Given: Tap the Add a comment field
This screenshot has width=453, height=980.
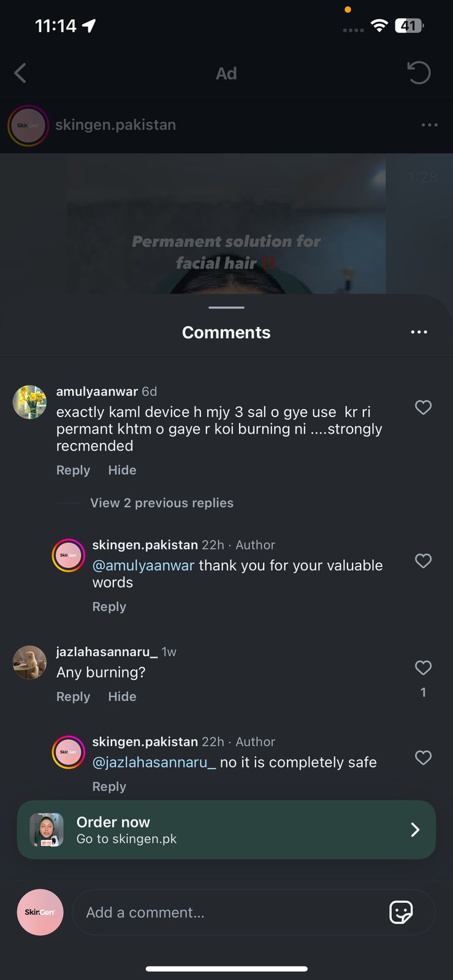Looking at the screenshot, I should coord(233,913).
